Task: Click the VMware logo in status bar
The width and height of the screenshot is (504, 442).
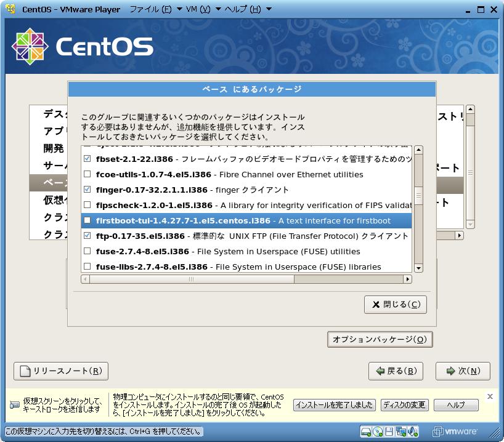Action: 456,431
